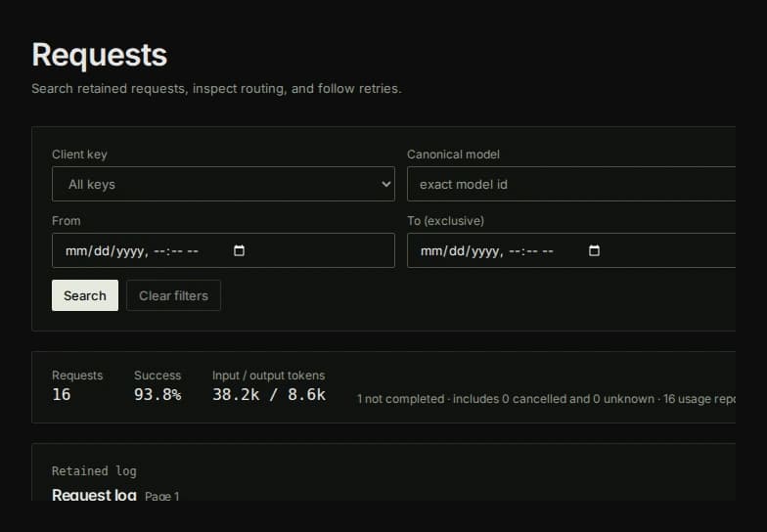
Task: Focus the To (exclusive) date-time field
Action: (x=571, y=250)
